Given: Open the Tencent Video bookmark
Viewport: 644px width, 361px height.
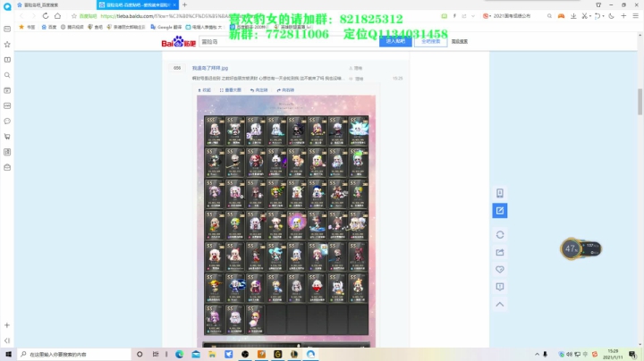Looking at the screenshot, I should (x=72, y=27).
